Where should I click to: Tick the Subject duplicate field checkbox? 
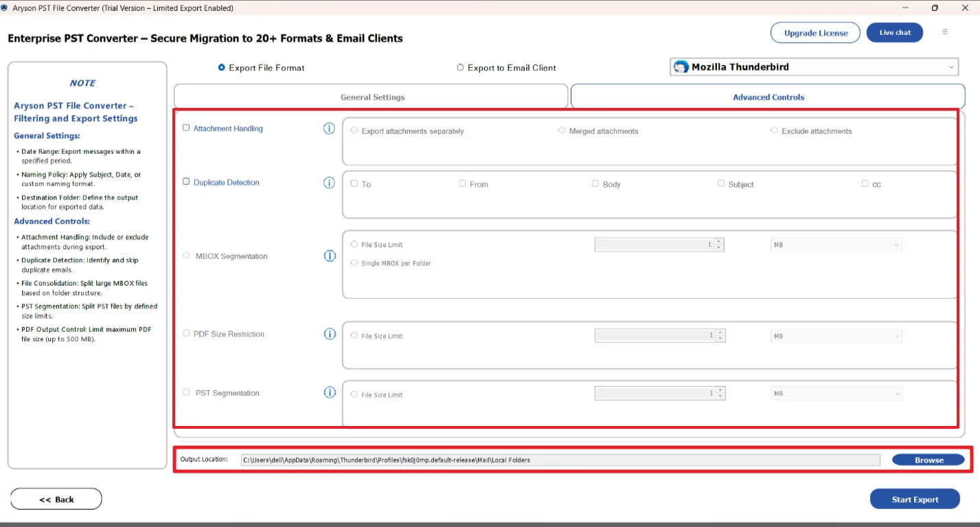[721, 183]
